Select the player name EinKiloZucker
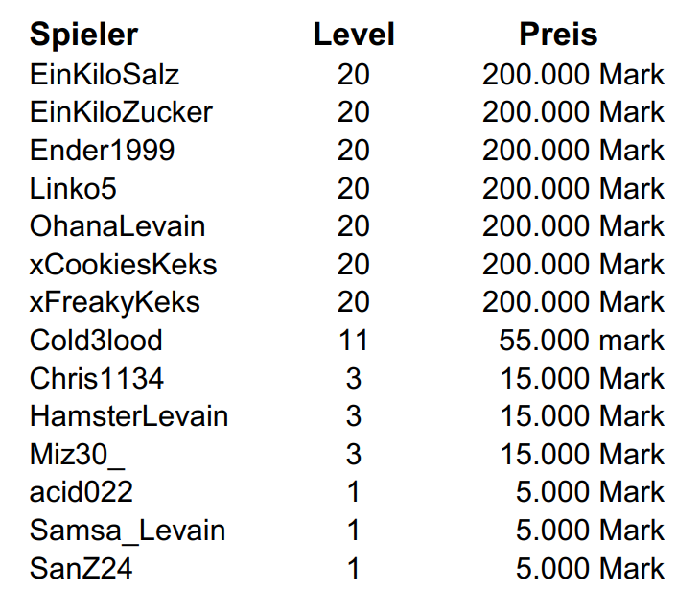 (121, 112)
